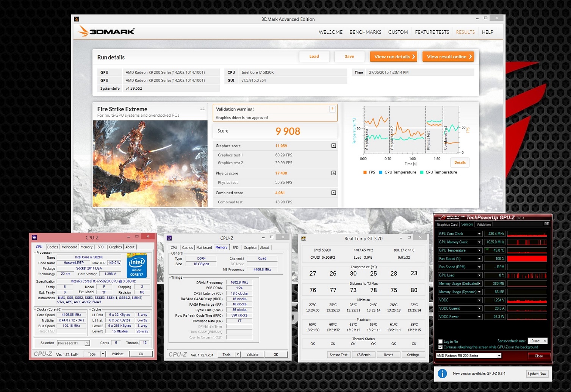Image resolution: width=571 pixels, height=392 pixels.
Task: Collapse the Physics score section
Action: [333, 173]
